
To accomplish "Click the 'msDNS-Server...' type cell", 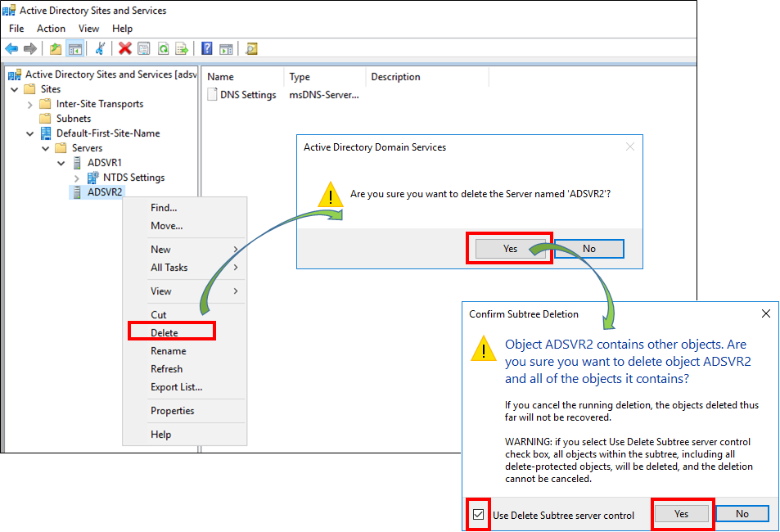I will (x=324, y=95).
